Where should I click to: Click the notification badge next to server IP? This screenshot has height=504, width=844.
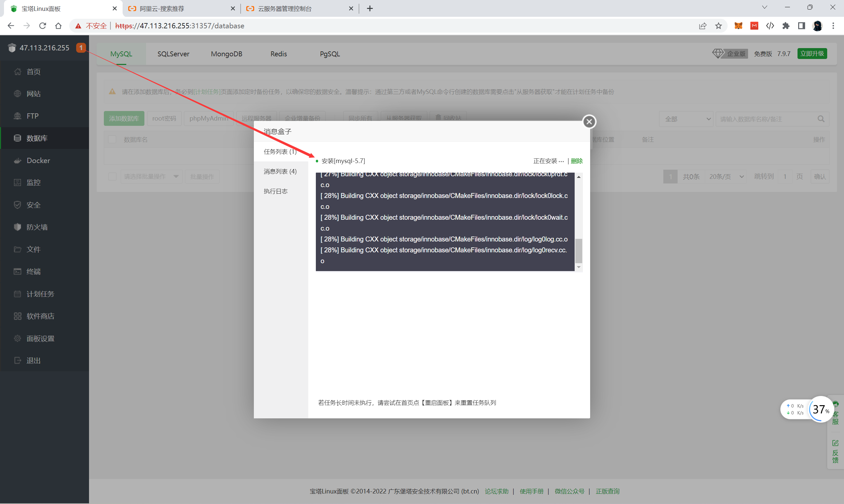coord(81,47)
